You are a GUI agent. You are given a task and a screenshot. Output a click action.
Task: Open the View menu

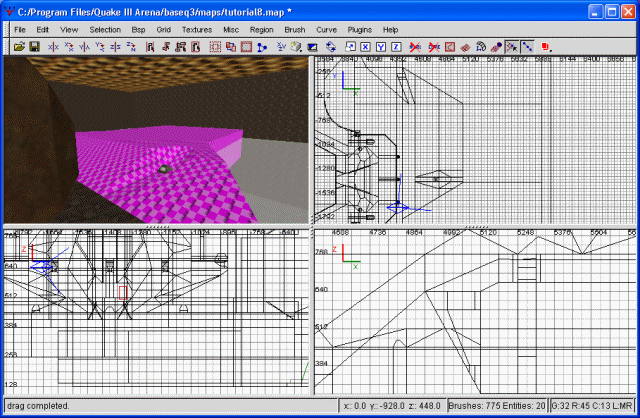pyautogui.click(x=69, y=30)
